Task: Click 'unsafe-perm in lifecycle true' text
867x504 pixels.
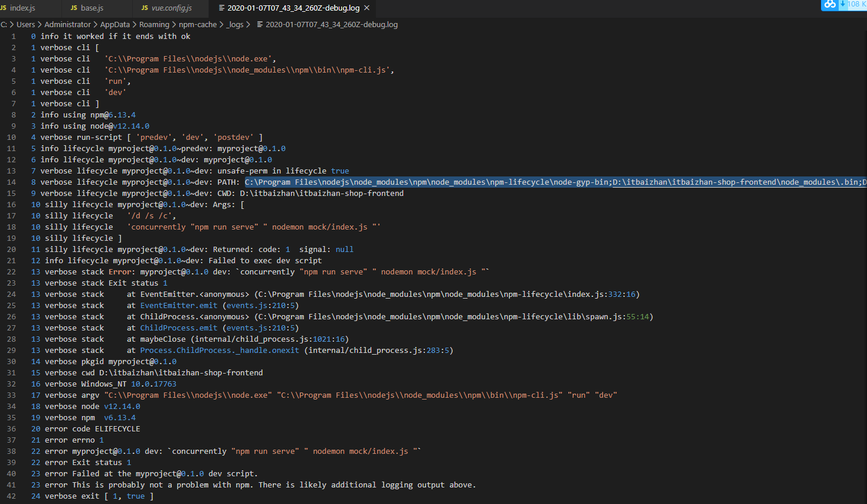Action: 283,171
